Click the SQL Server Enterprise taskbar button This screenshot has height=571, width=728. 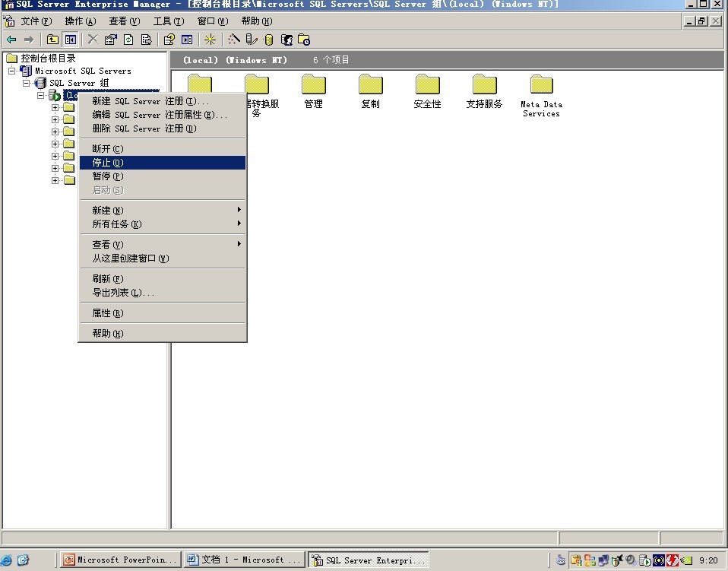(368, 560)
